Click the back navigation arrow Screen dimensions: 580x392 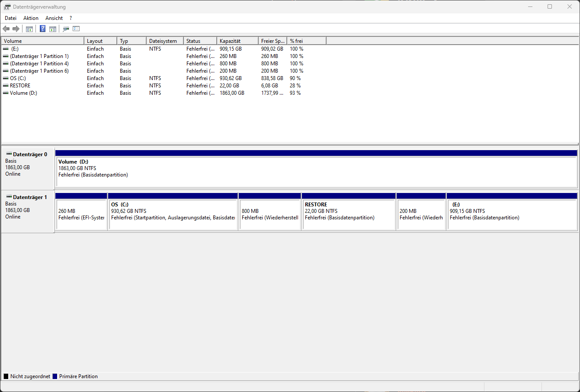pyautogui.click(x=6, y=29)
